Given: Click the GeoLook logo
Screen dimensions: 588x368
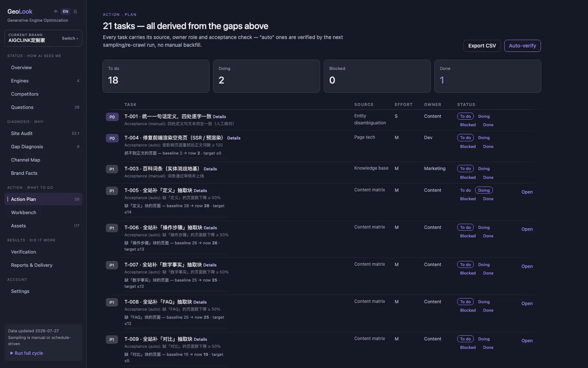Looking at the screenshot, I should tap(20, 11).
